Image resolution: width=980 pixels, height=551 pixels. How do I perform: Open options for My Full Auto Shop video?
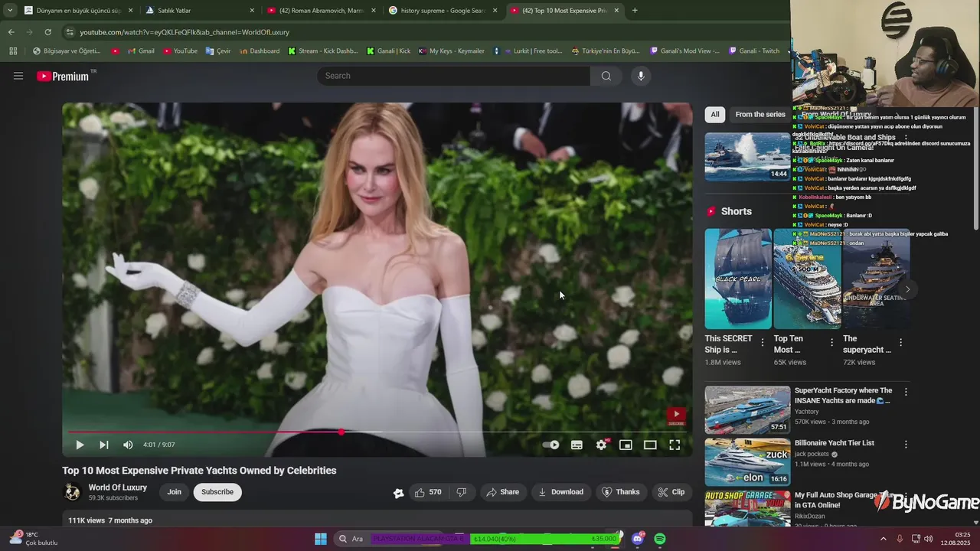pos(906,497)
